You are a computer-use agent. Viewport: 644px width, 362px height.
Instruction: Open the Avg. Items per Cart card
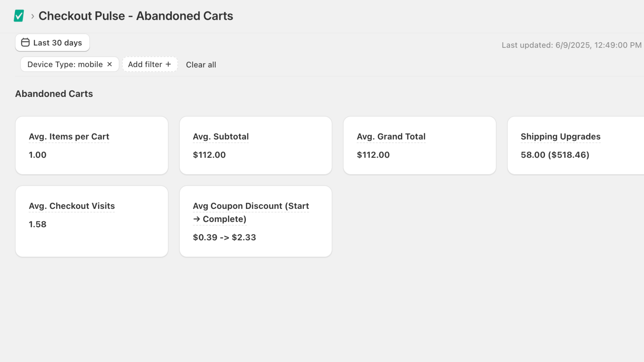(x=92, y=146)
